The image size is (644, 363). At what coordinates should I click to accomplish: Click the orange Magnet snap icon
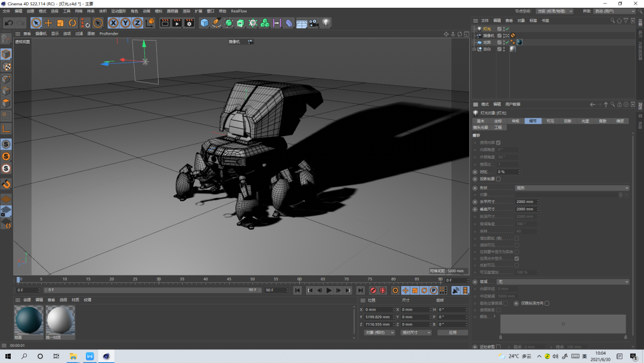[6, 184]
